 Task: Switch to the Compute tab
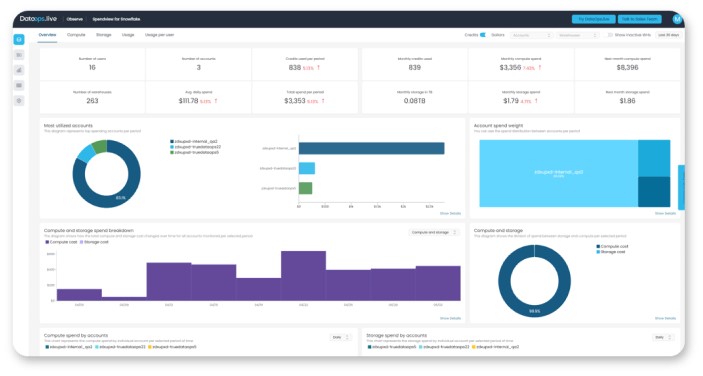pyautogui.click(x=76, y=35)
